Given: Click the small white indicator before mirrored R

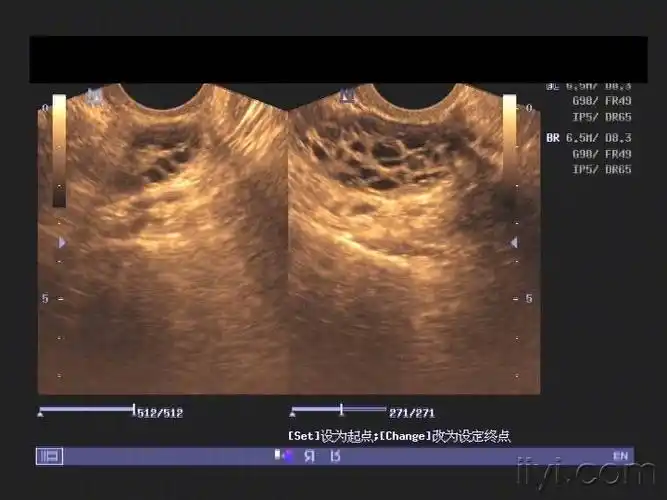Looking at the screenshot, I should [279, 456].
